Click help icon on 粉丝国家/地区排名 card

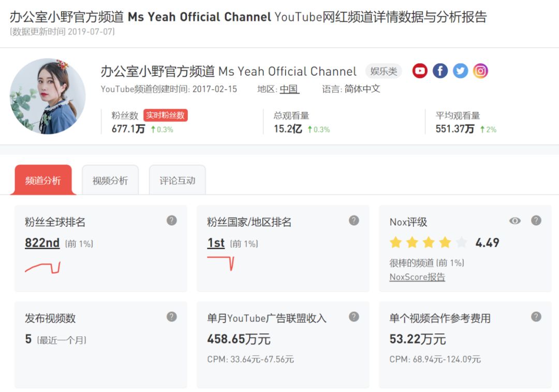[x=354, y=221]
